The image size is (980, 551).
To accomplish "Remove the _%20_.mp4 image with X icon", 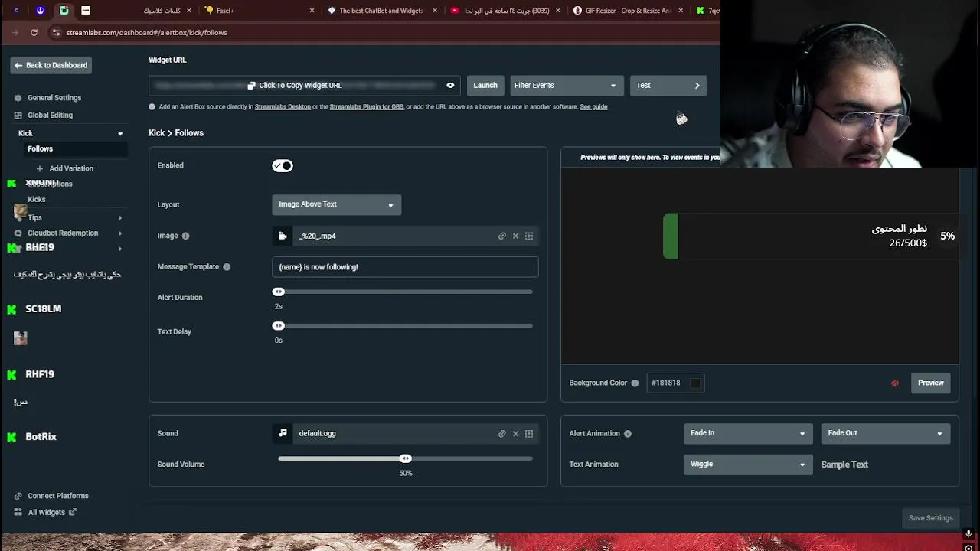I will pos(515,236).
